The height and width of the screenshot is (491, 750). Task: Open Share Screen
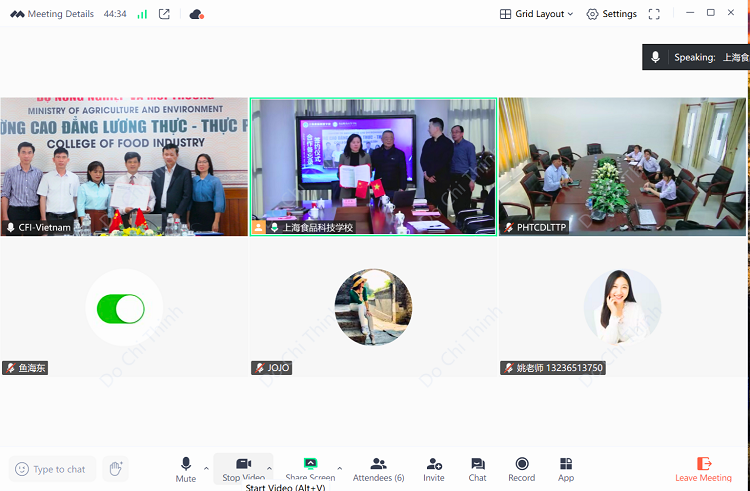point(310,467)
